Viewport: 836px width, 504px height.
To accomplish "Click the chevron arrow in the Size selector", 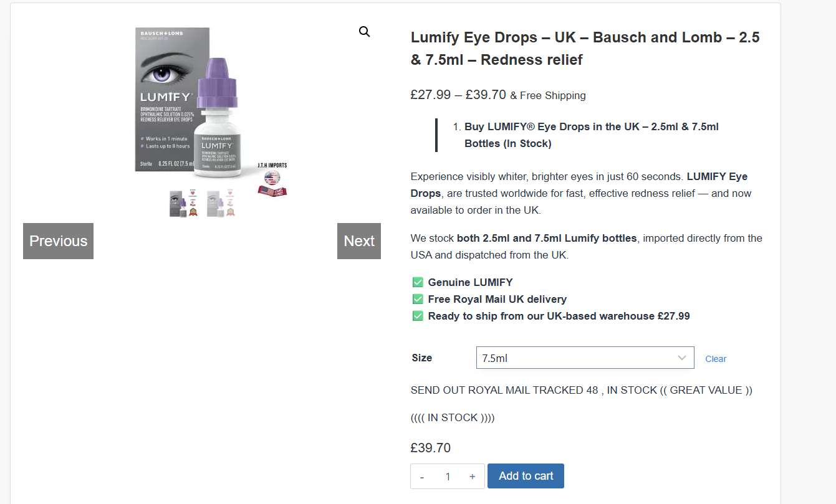I will [x=682, y=358].
